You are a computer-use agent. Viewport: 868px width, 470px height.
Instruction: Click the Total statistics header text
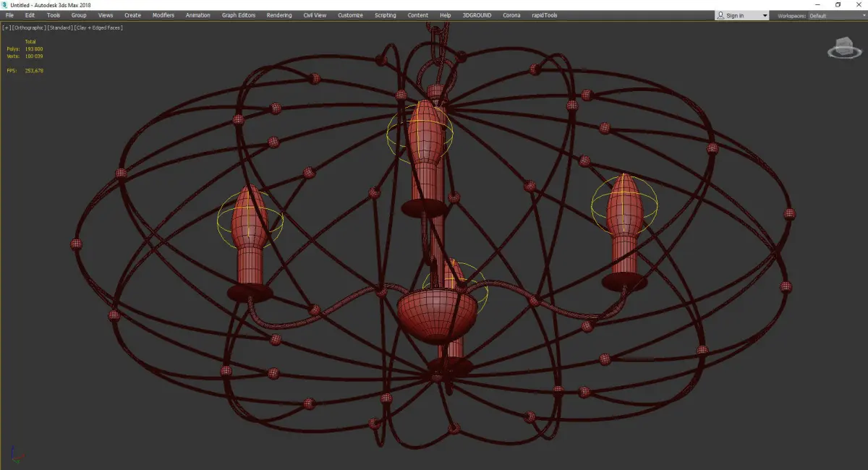point(30,41)
